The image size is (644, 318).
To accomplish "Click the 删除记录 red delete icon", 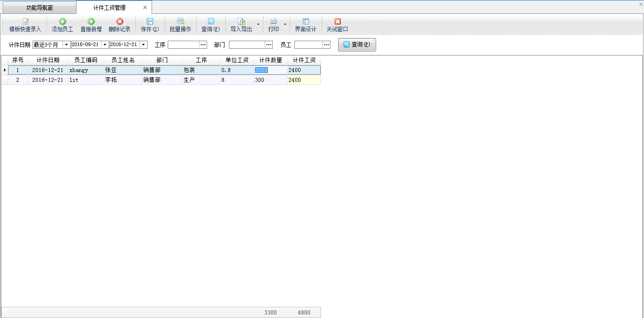I will point(119,22).
